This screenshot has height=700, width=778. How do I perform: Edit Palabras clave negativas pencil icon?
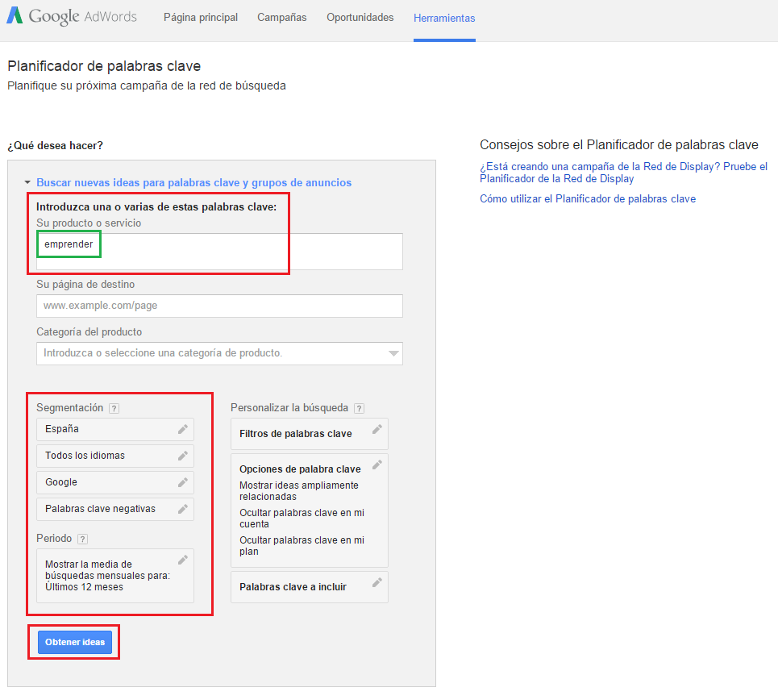click(x=182, y=509)
